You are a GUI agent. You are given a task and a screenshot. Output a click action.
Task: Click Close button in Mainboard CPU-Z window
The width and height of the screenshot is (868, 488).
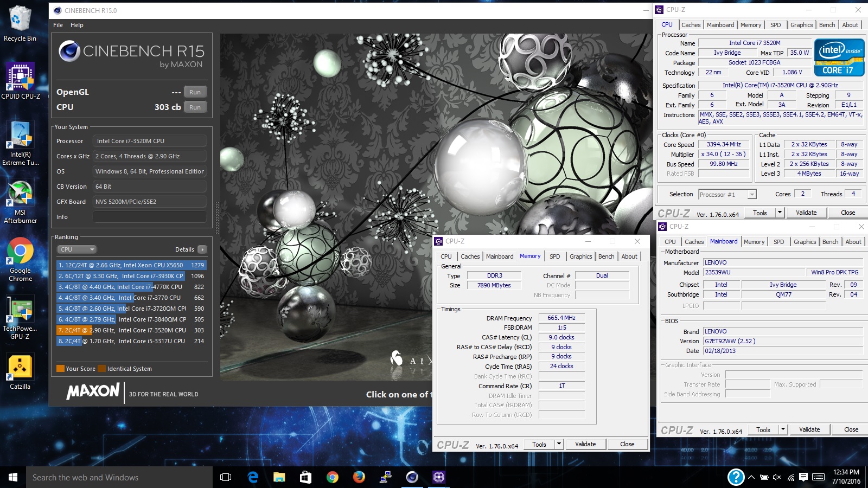[x=851, y=429]
